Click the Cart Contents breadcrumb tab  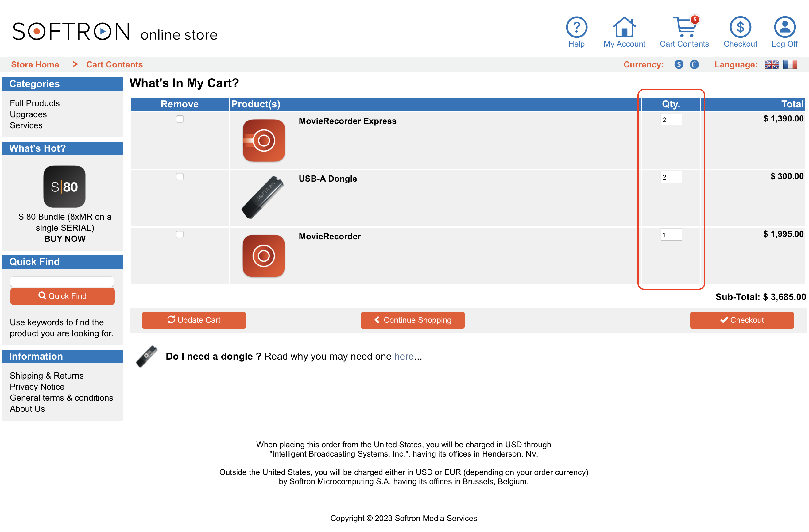pos(114,65)
